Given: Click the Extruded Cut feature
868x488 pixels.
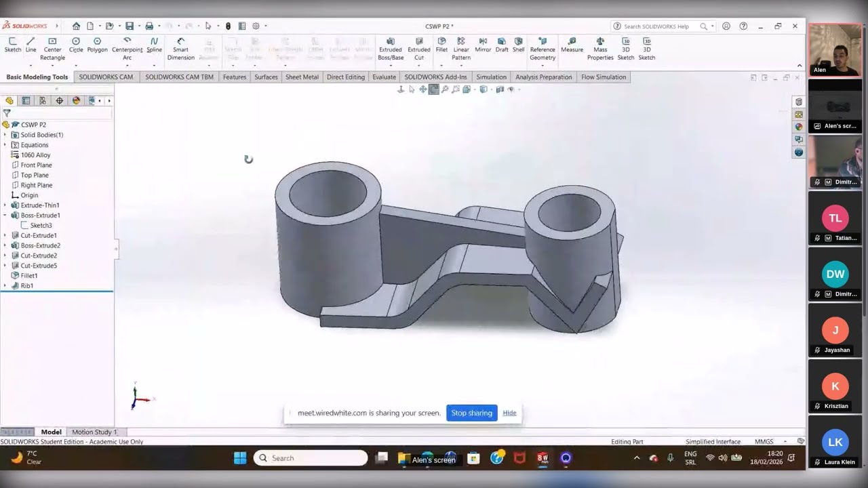Looking at the screenshot, I should (419, 49).
